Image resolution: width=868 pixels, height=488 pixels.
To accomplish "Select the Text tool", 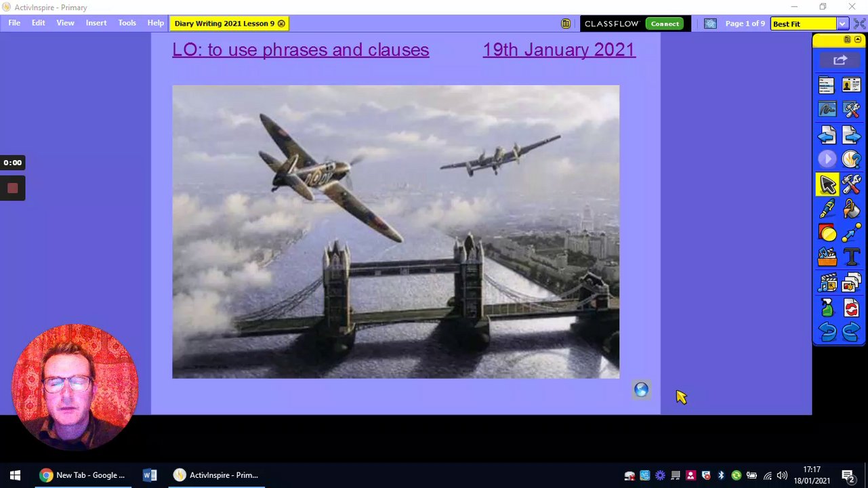I will [x=851, y=258].
